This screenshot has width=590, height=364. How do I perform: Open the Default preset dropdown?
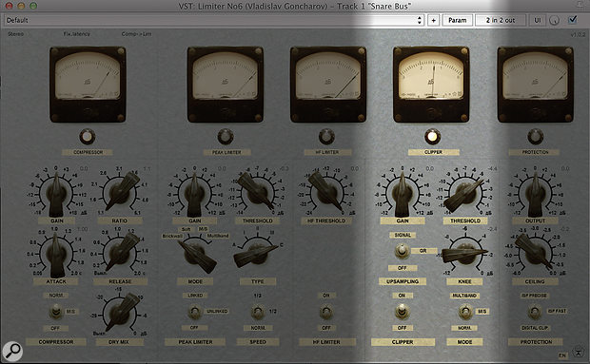pos(215,20)
